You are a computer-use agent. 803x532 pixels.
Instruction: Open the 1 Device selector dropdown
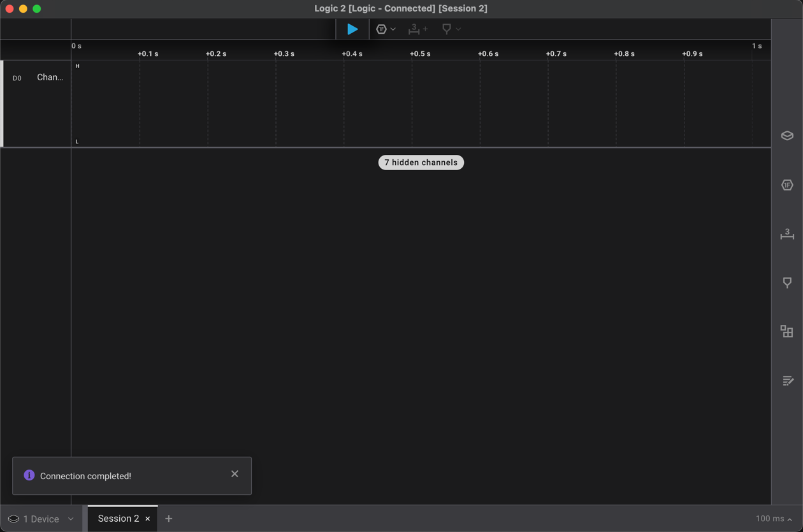(42, 519)
